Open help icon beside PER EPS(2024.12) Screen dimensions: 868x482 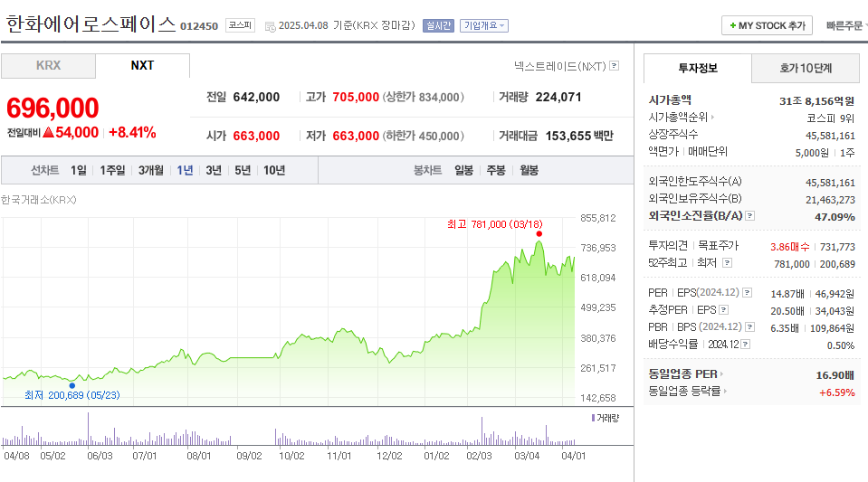747,293
